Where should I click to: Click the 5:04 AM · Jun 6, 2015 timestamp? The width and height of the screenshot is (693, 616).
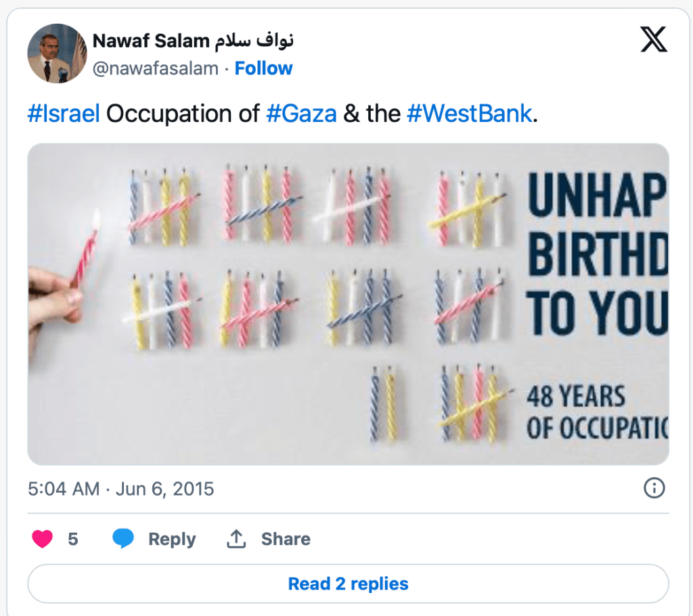pos(121,488)
